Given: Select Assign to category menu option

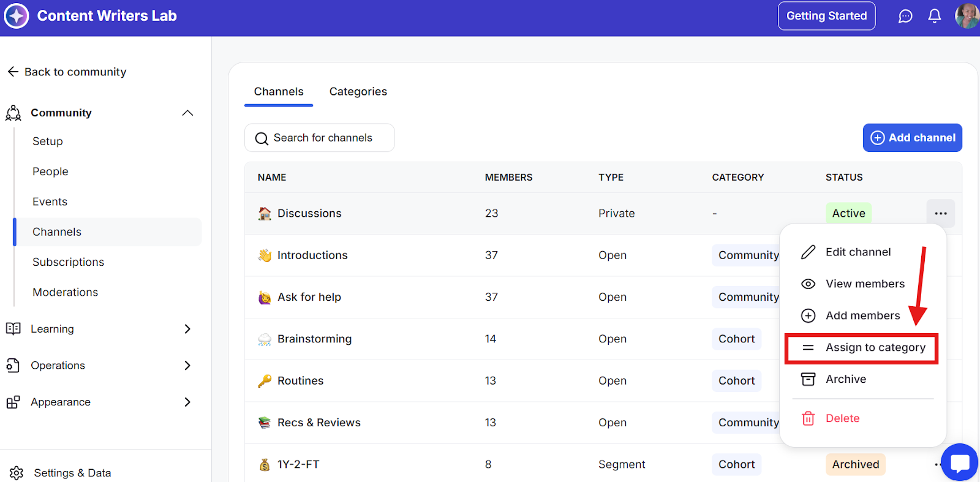Looking at the screenshot, I should click(875, 348).
